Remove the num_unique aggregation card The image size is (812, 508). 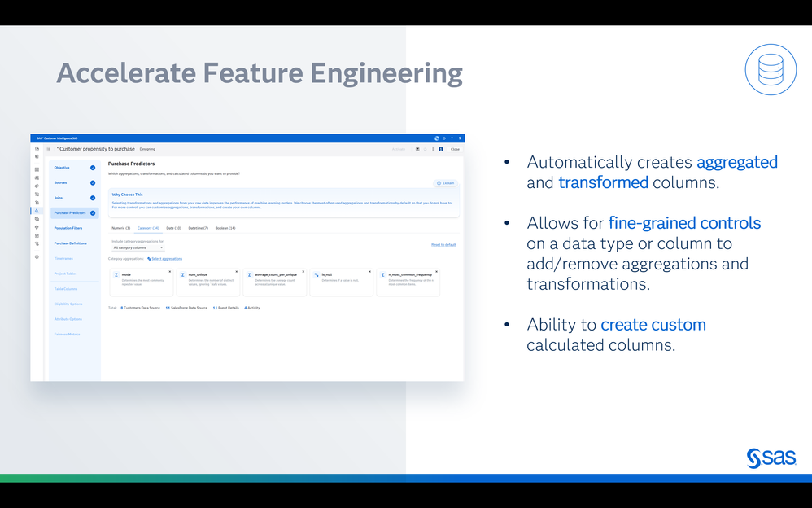tap(237, 272)
